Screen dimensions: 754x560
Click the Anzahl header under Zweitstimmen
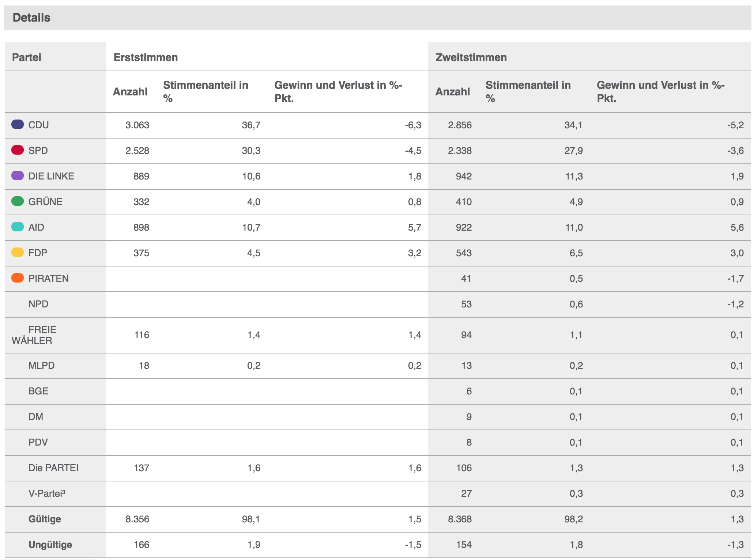click(453, 92)
